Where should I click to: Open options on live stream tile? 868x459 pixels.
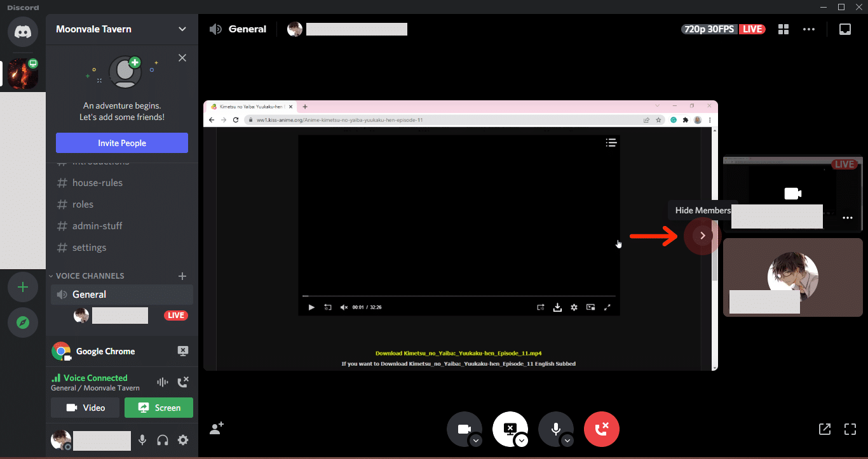click(x=848, y=218)
